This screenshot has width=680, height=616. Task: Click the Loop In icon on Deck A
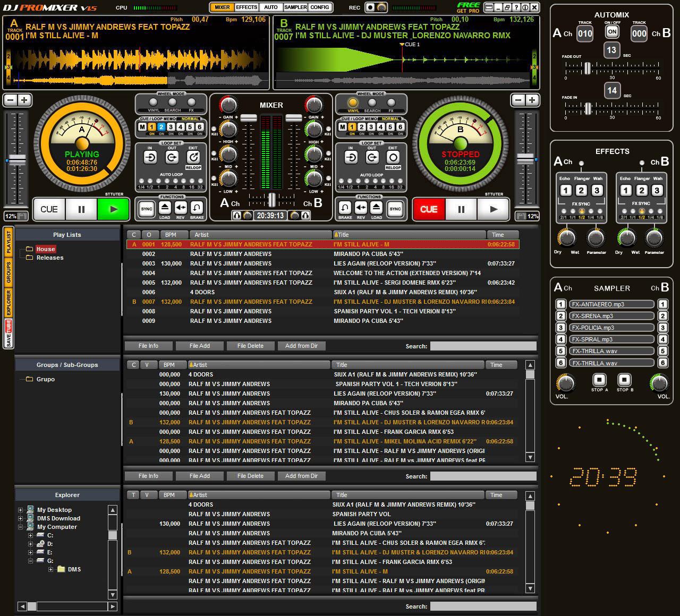149,158
